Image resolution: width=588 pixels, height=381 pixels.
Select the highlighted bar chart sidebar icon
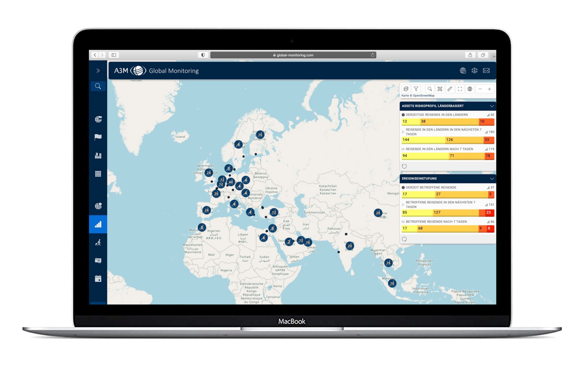98,224
